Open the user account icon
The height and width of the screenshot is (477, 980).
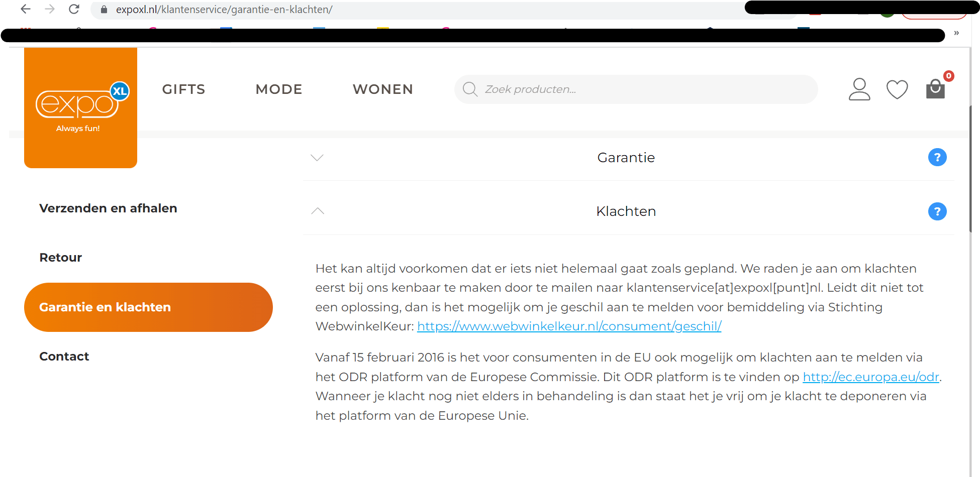[859, 89]
